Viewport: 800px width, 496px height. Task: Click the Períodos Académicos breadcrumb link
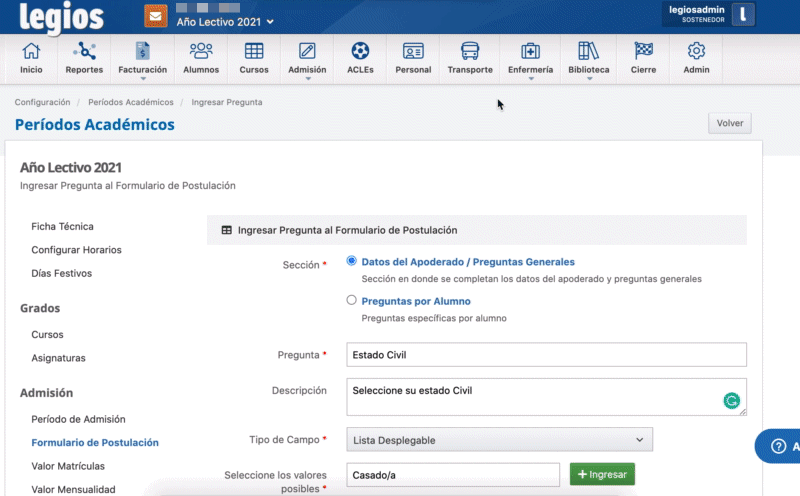click(130, 102)
